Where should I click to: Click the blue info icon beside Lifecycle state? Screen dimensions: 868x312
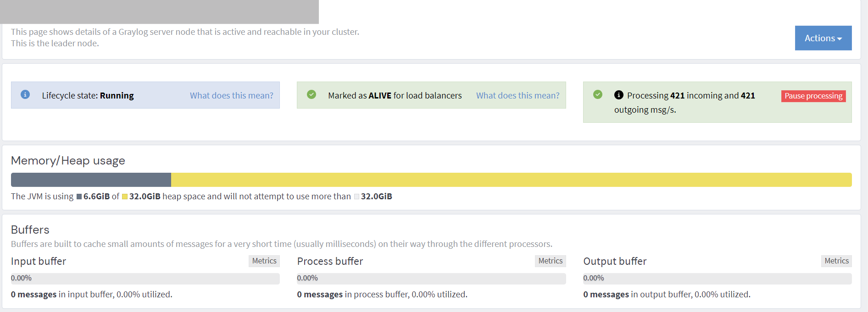pyautogui.click(x=25, y=94)
